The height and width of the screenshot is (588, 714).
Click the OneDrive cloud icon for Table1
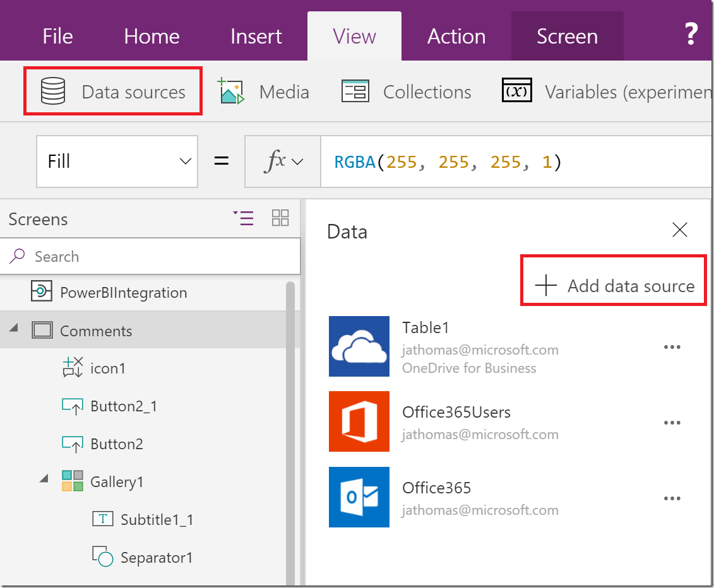click(x=359, y=346)
